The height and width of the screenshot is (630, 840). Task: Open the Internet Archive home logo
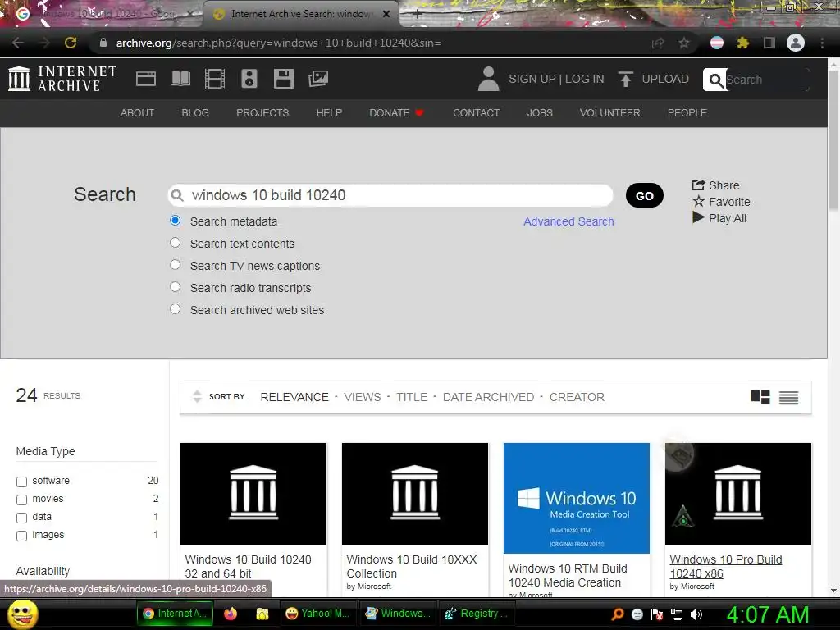(x=62, y=79)
